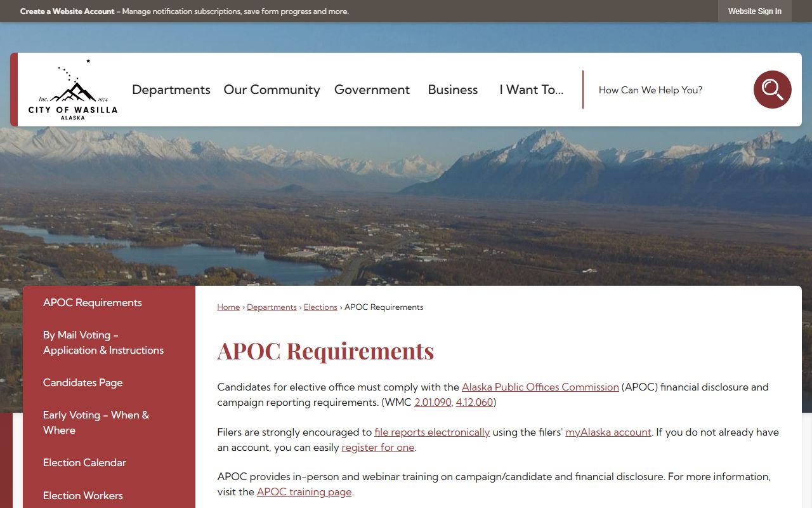Go to Home breadcrumb link
Screen dimensions: 812x508
[x=228, y=307]
